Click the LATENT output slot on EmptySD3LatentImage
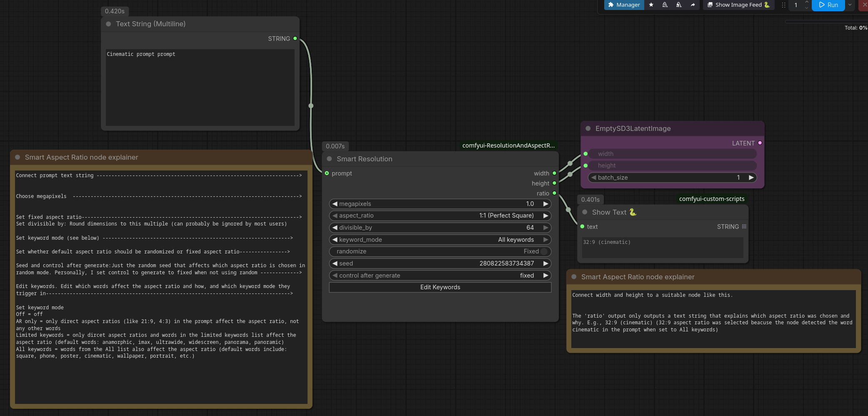Screen dimensions: 868x416 click(x=760, y=143)
